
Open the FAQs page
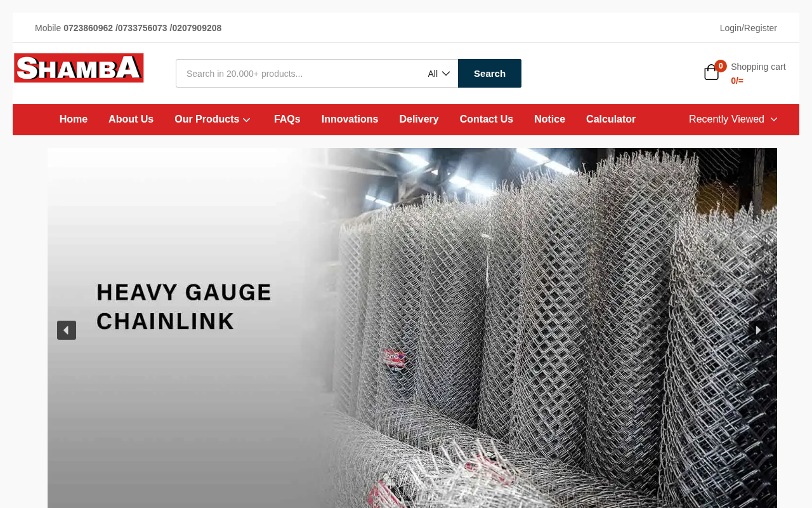tap(287, 119)
